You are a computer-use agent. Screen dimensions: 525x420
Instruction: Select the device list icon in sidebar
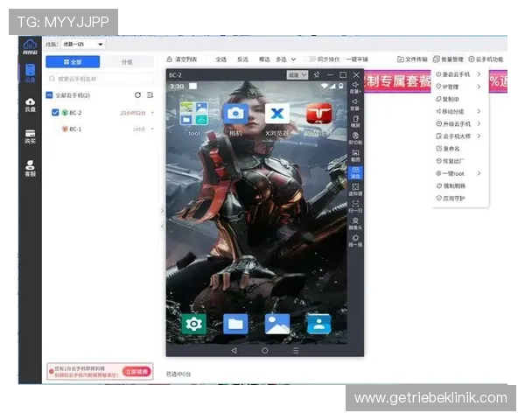30,73
